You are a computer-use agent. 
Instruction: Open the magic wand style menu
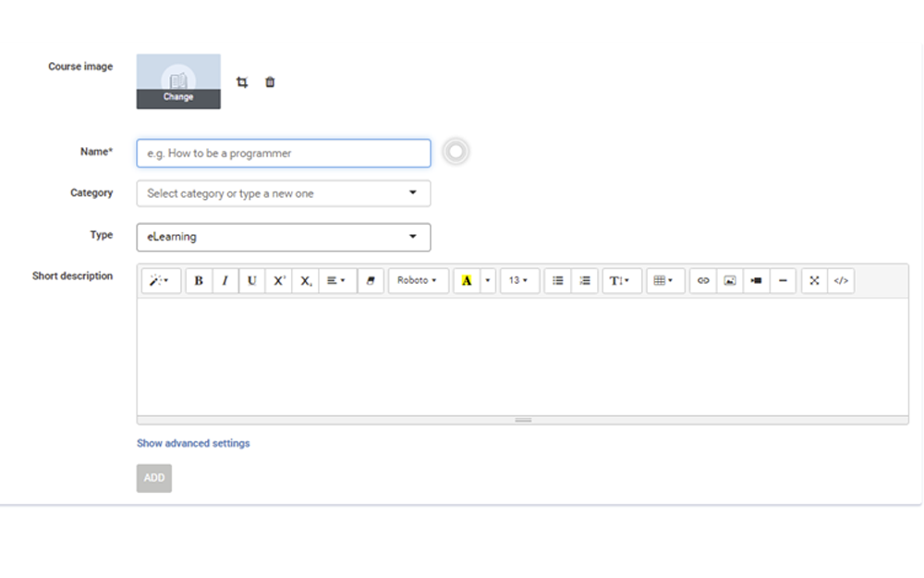click(x=160, y=281)
